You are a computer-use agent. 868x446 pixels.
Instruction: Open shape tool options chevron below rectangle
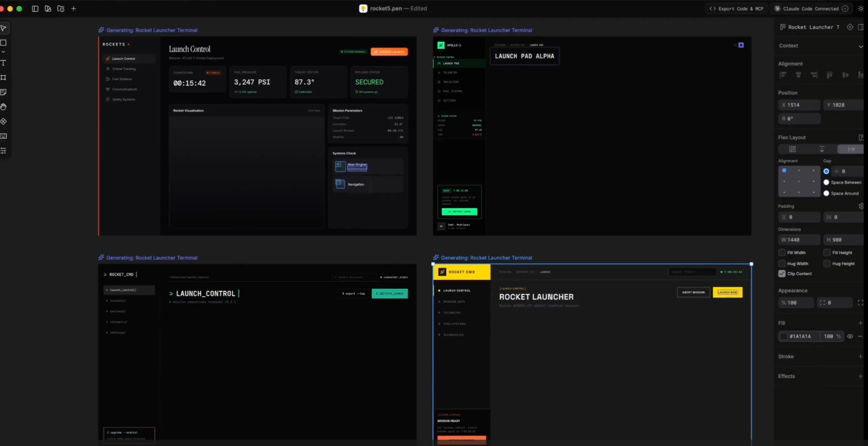4,52
